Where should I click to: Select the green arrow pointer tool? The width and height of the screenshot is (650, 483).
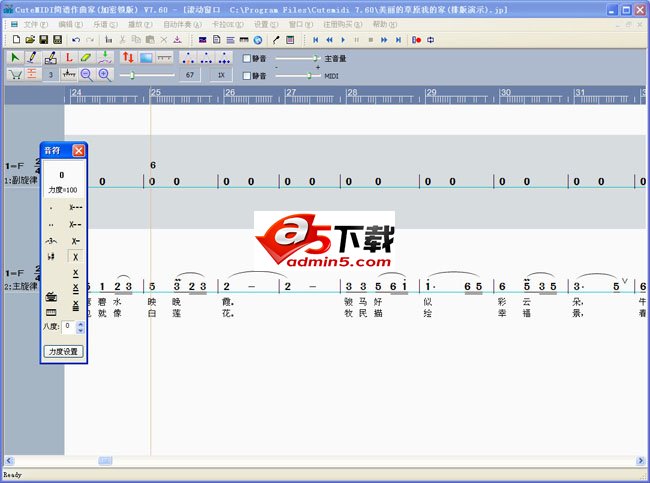[x=15, y=58]
